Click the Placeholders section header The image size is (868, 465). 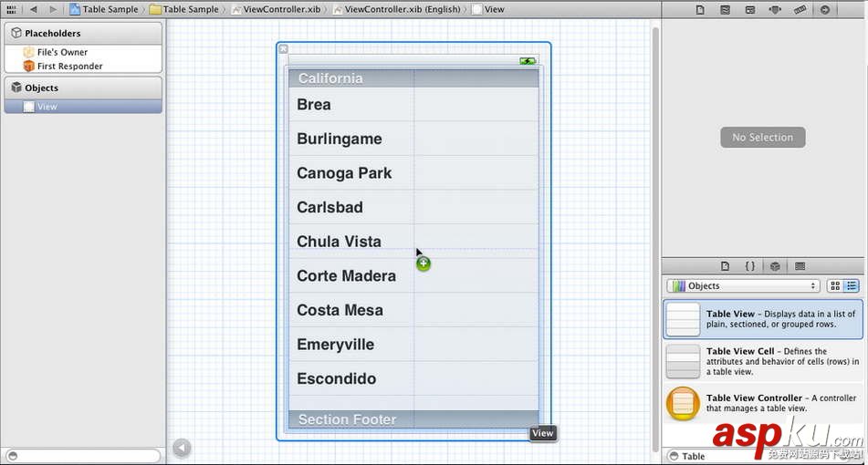83,33
